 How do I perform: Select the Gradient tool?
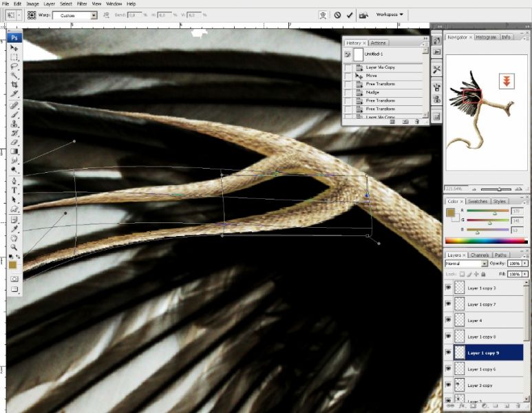click(x=14, y=151)
